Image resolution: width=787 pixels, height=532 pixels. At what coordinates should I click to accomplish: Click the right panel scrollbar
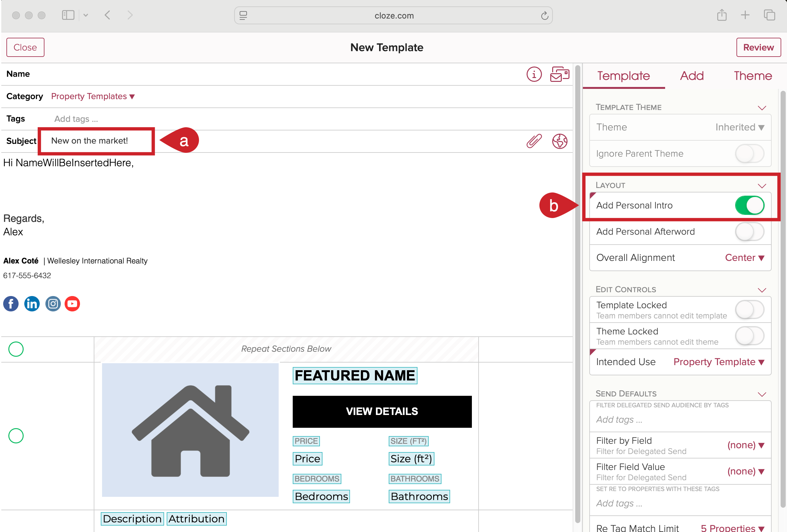click(x=783, y=299)
